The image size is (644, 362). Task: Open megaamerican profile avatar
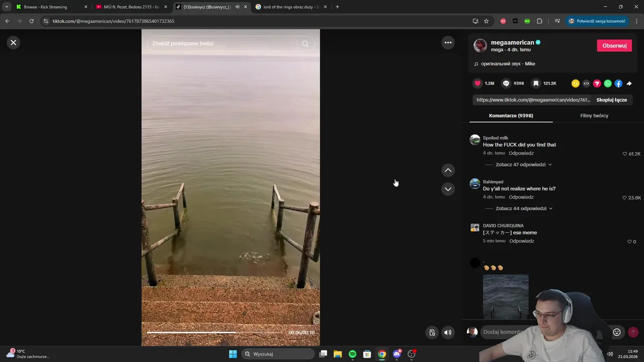(480, 46)
